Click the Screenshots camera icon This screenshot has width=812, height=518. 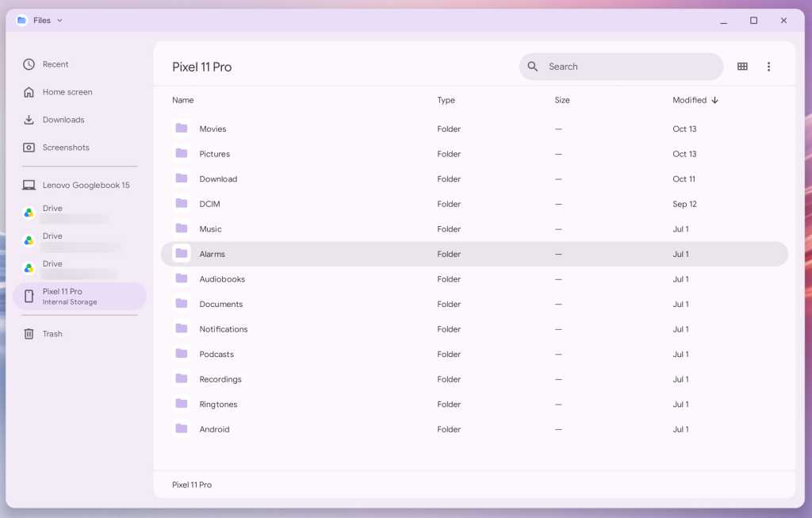point(29,148)
